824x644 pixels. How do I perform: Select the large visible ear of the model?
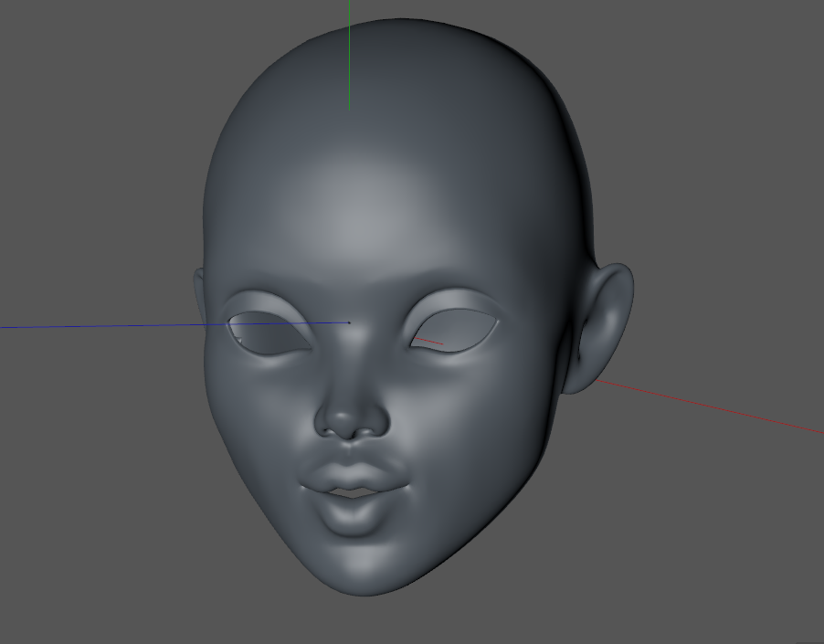pos(605,324)
